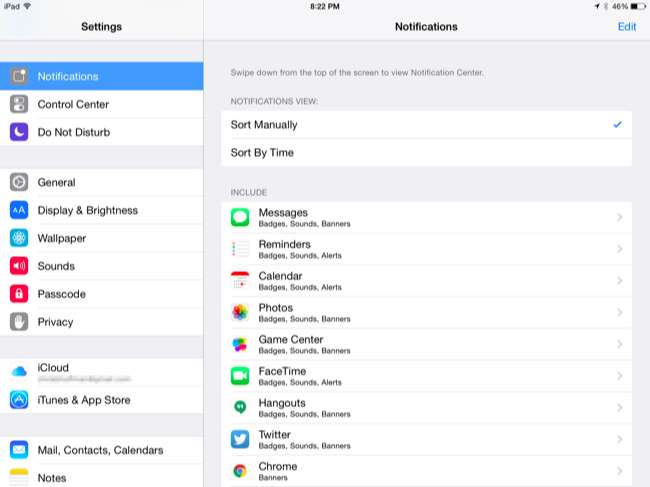Image resolution: width=650 pixels, height=487 pixels.
Task: Open Calendar row disclosure chevron
Action: 620,281
